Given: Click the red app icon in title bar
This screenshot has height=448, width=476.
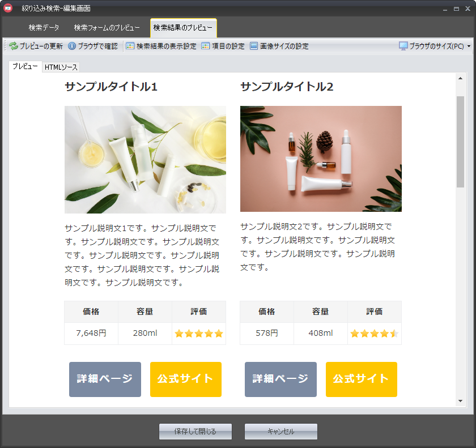Looking at the screenshot, I should [8, 8].
